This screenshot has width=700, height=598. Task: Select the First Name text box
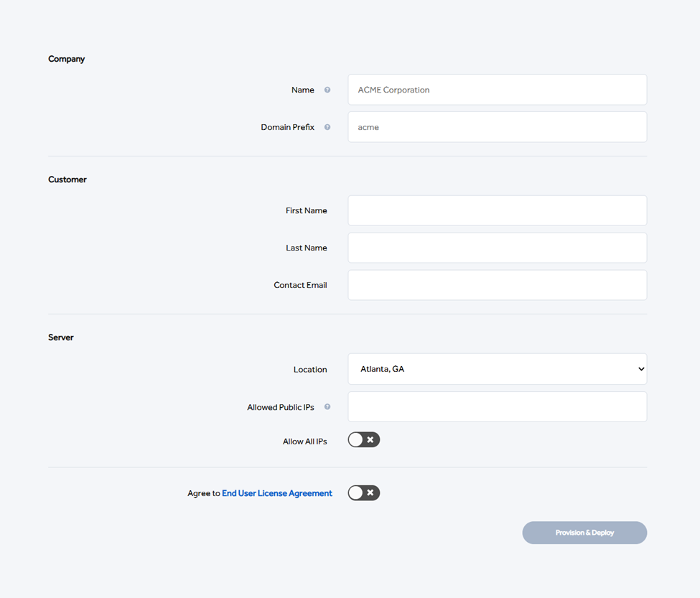click(x=498, y=210)
